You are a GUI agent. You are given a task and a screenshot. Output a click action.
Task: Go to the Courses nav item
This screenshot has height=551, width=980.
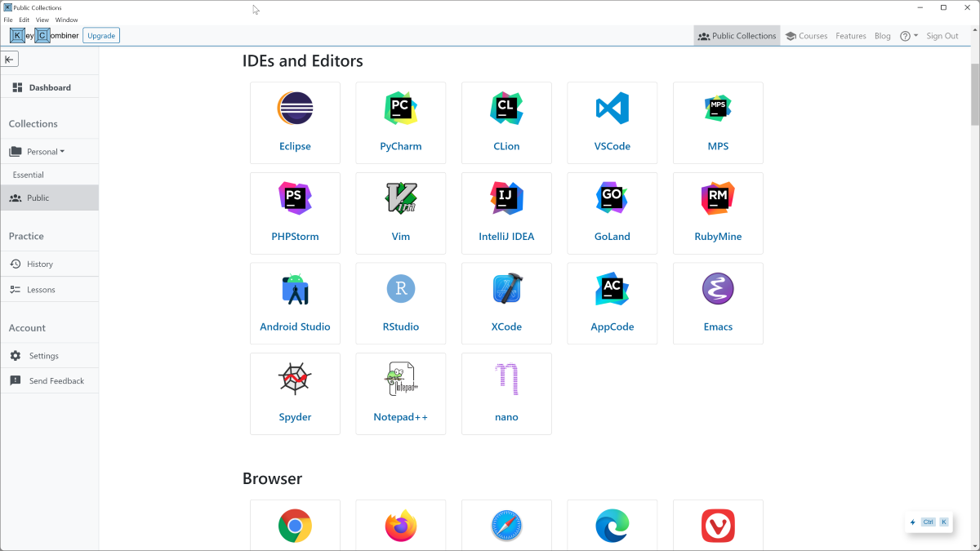(x=806, y=36)
